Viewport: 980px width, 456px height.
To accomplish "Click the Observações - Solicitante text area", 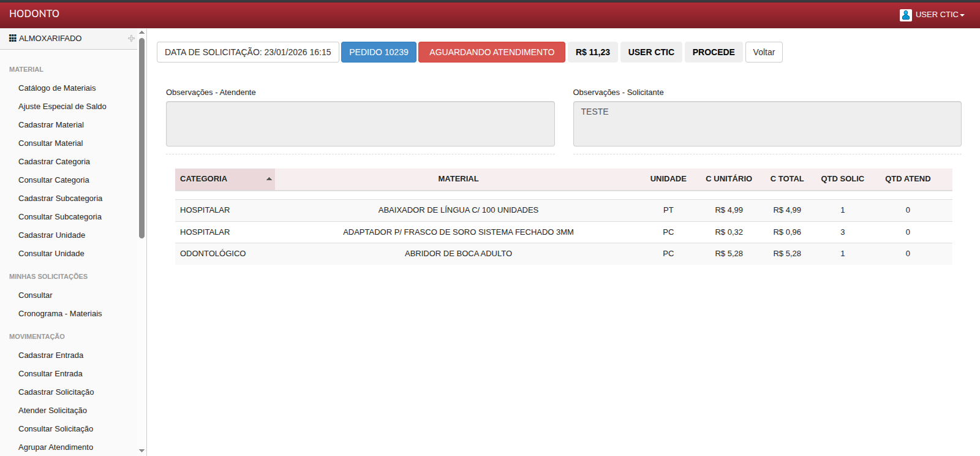I will [767, 124].
